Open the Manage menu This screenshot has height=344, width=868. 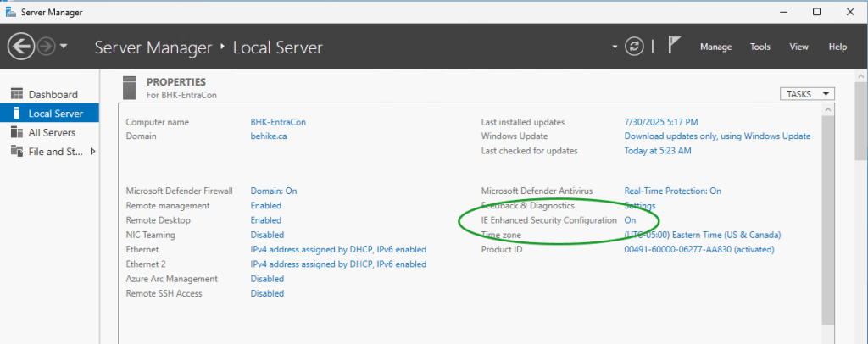coord(715,47)
